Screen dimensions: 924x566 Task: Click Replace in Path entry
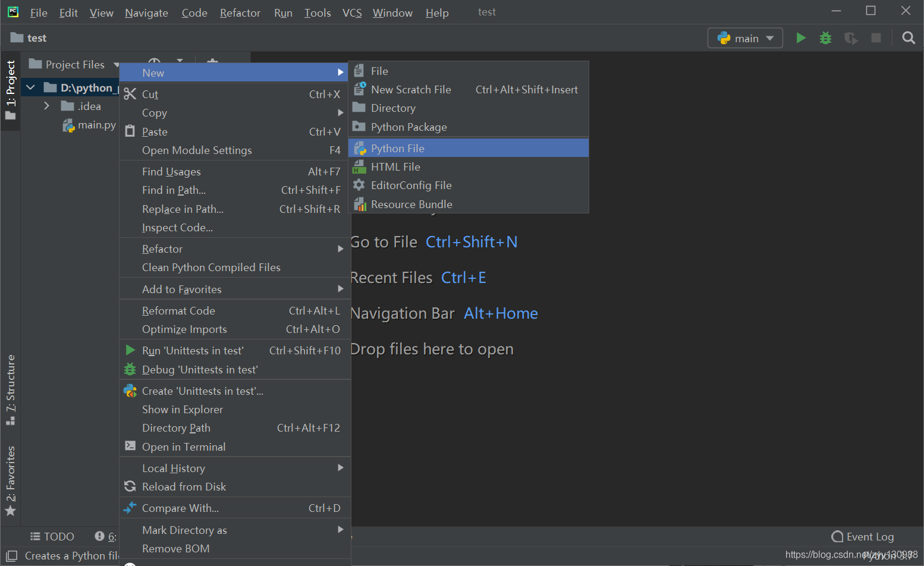point(235,209)
